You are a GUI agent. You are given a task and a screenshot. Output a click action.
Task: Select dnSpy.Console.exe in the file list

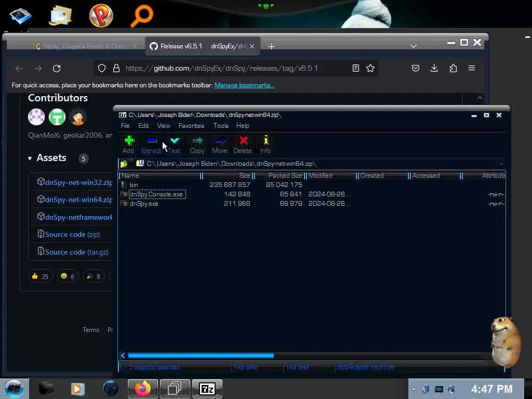tap(156, 194)
